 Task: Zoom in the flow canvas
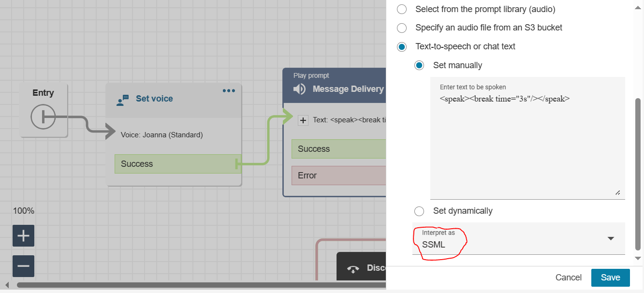pyautogui.click(x=23, y=236)
